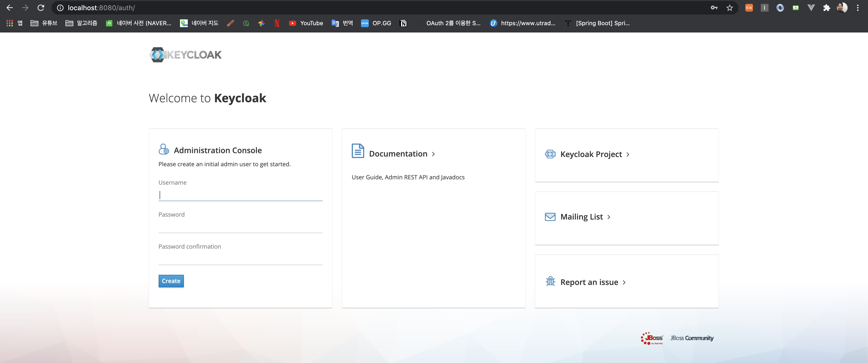The width and height of the screenshot is (868, 363).
Task: Click the Documentation page icon
Action: pyautogui.click(x=358, y=150)
